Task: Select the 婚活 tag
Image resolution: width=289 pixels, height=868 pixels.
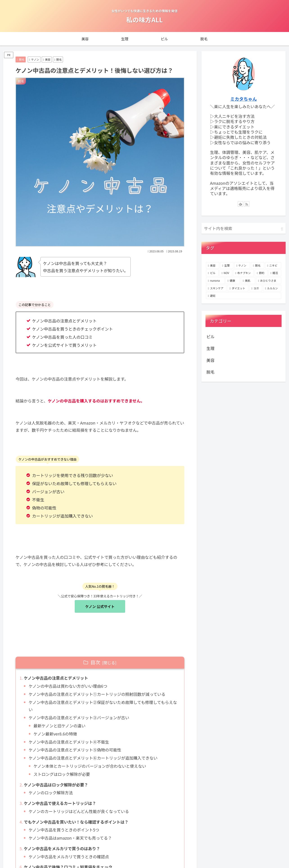Action: 275,273
